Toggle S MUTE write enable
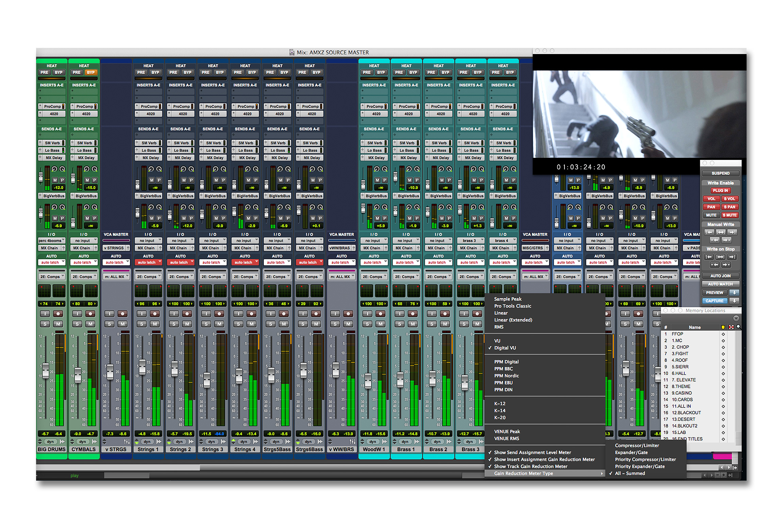783x532 pixels. point(730,215)
